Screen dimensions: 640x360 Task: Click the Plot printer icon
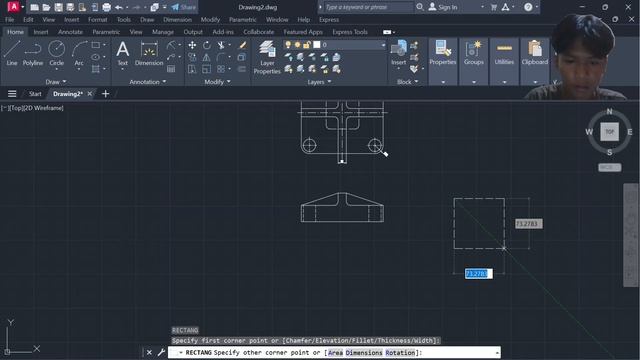107,7
